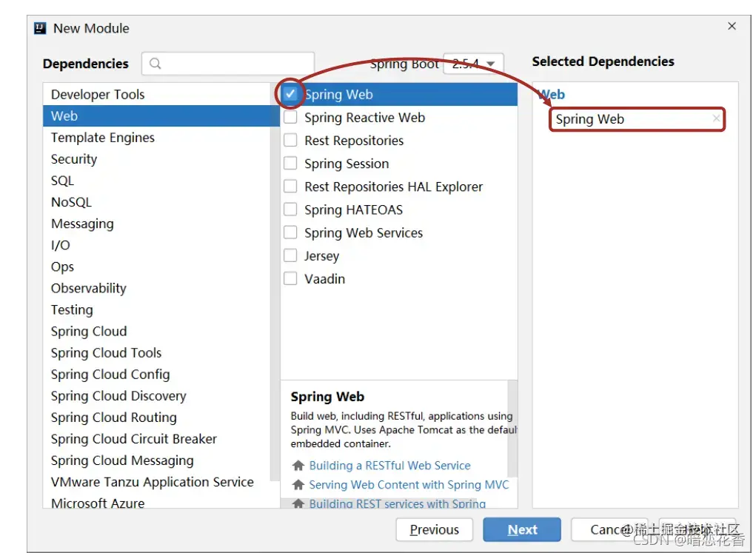Image resolution: width=756 pixels, height=553 pixels.
Task: Enable Rest Repositories HAL Explorer checkbox
Action: pyautogui.click(x=290, y=186)
